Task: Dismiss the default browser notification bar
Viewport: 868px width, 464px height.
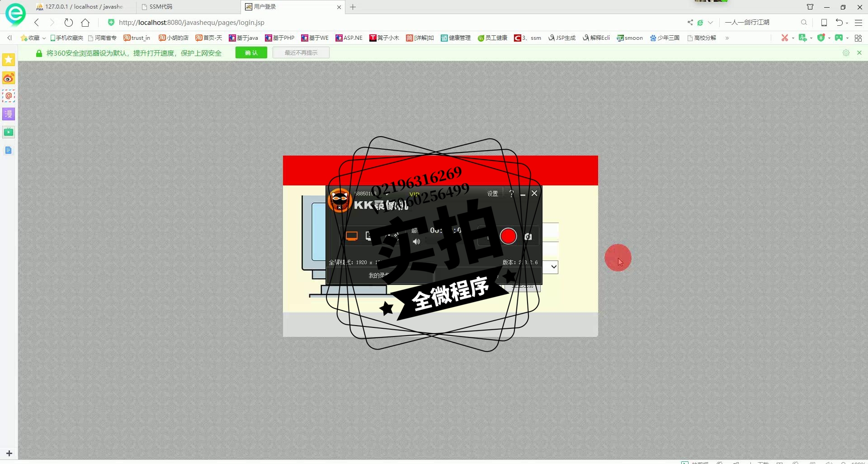Action: (x=859, y=53)
